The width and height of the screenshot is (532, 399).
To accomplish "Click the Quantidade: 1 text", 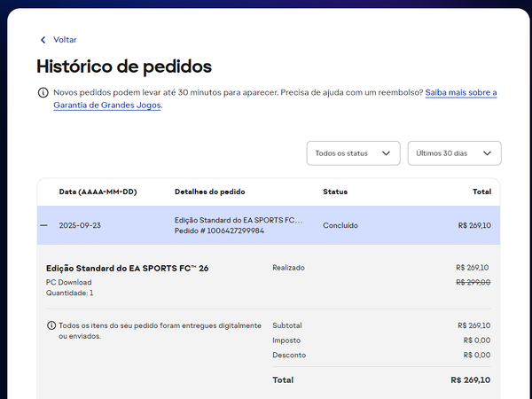I will (69, 293).
